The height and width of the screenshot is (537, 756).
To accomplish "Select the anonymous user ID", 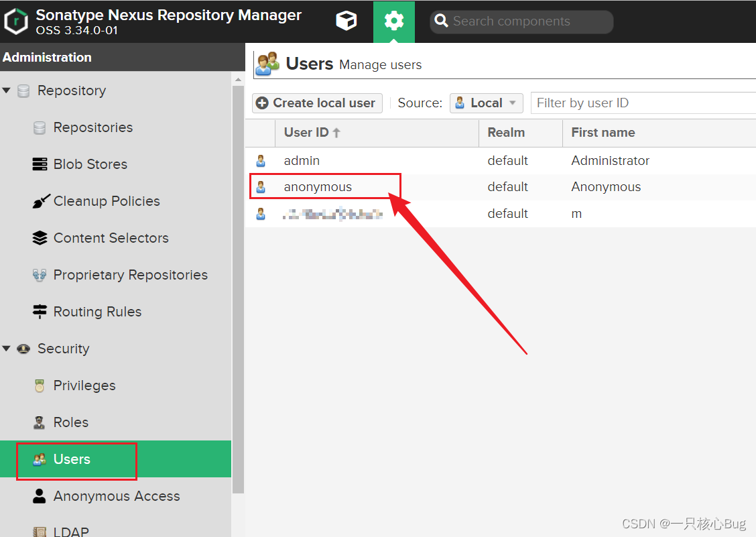I will click(x=318, y=187).
